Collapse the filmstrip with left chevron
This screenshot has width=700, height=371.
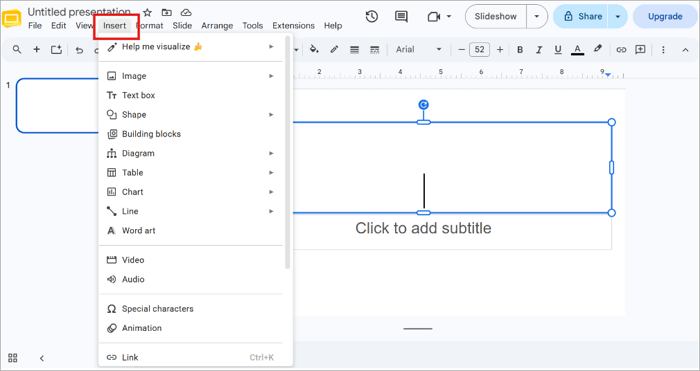(x=42, y=358)
